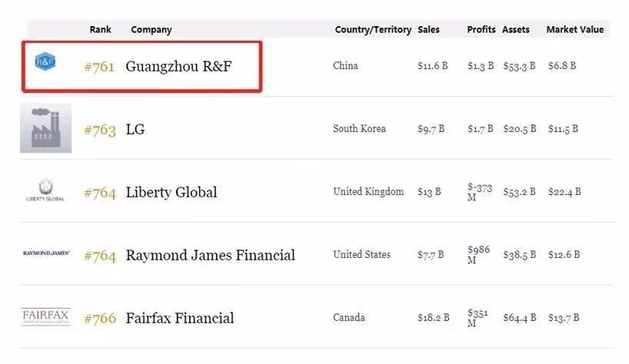Image resolution: width=629 pixels, height=364 pixels.
Task: Click the Liberty Global logo
Action: pyautogui.click(x=45, y=190)
